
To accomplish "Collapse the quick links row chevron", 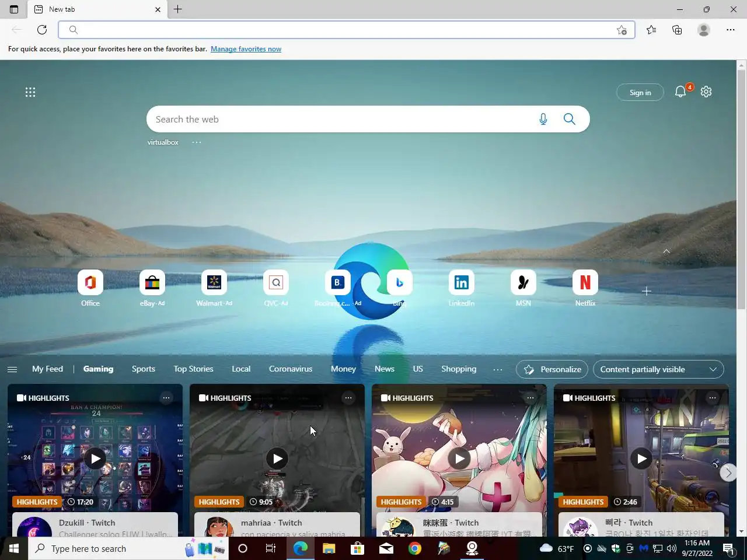I will (666, 251).
